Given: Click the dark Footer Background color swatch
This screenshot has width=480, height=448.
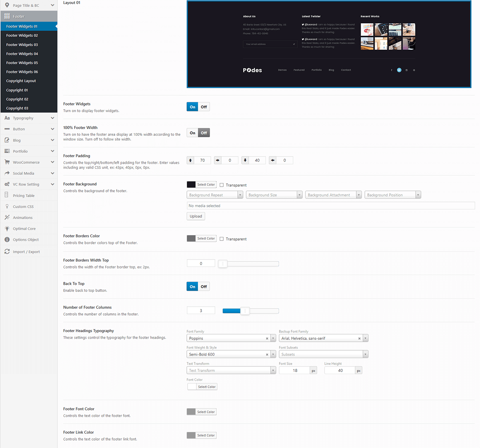Looking at the screenshot, I should coord(191,185).
